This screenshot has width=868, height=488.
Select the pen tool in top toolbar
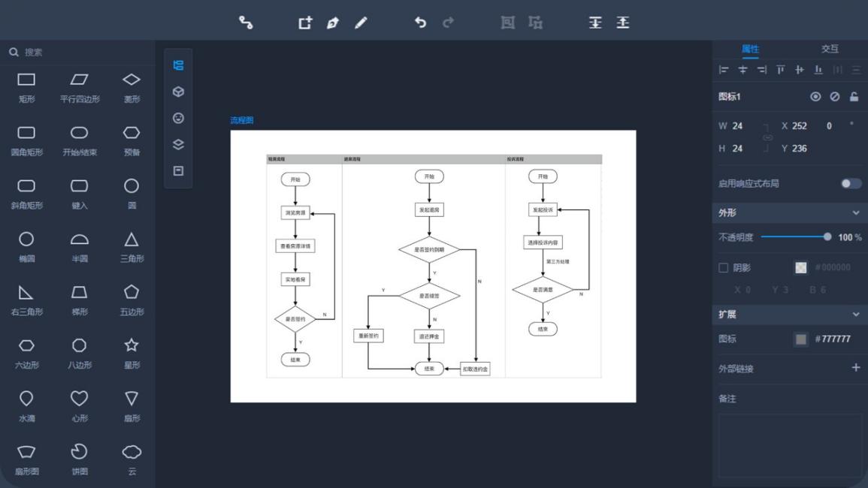coord(333,23)
